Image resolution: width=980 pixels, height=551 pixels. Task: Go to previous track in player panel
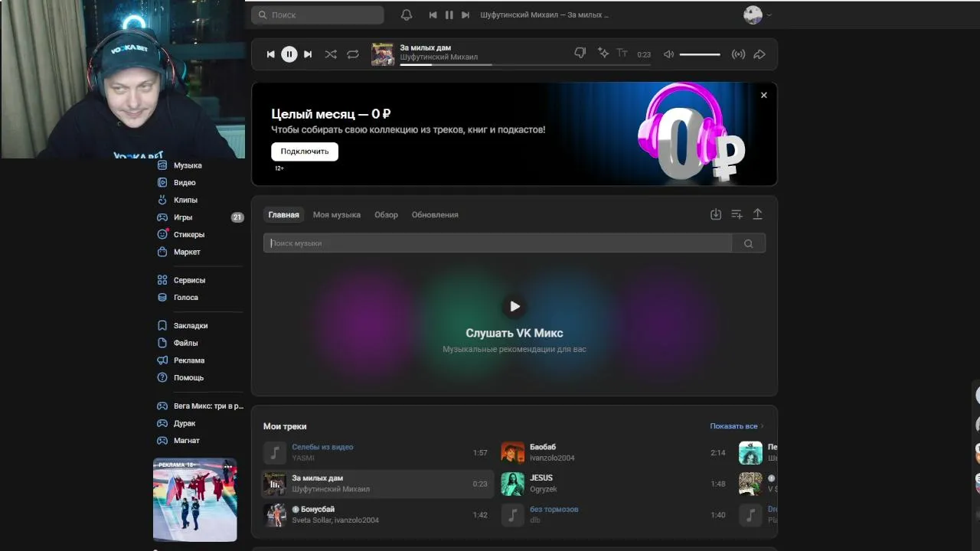[270, 54]
